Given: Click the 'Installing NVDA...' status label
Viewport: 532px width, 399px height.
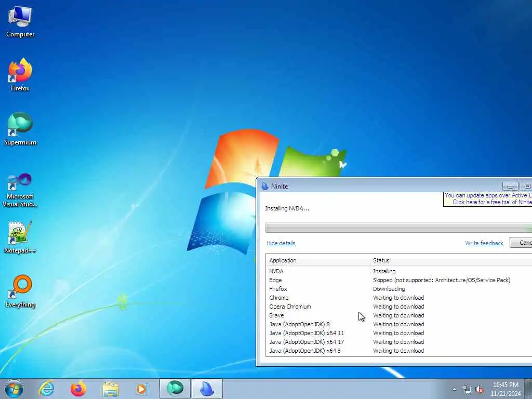Looking at the screenshot, I should [287, 208].
